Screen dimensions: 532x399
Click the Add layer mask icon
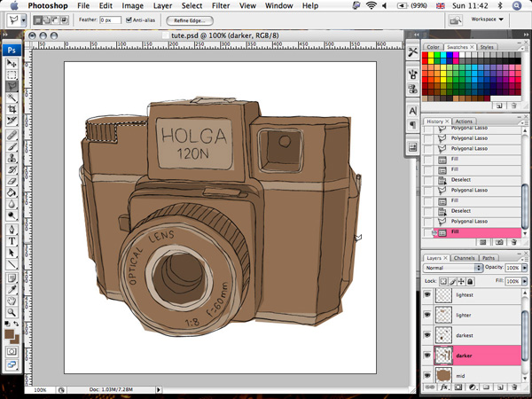click(458, 387)
